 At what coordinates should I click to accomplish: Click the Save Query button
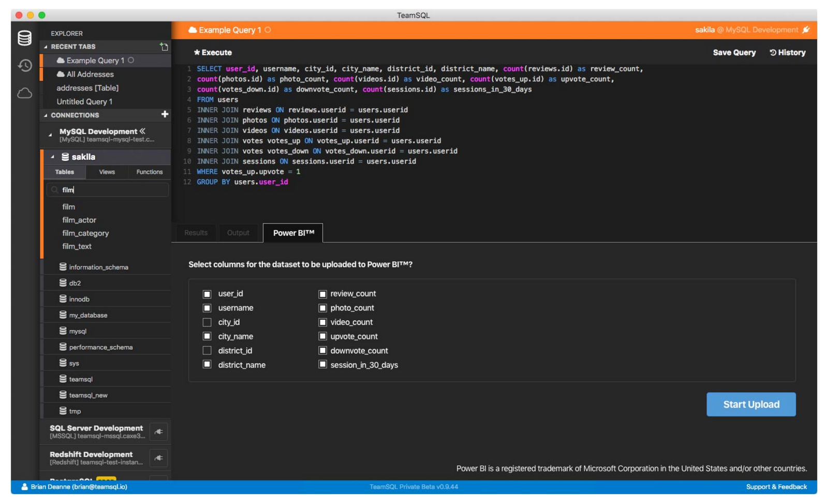point(734,52)
